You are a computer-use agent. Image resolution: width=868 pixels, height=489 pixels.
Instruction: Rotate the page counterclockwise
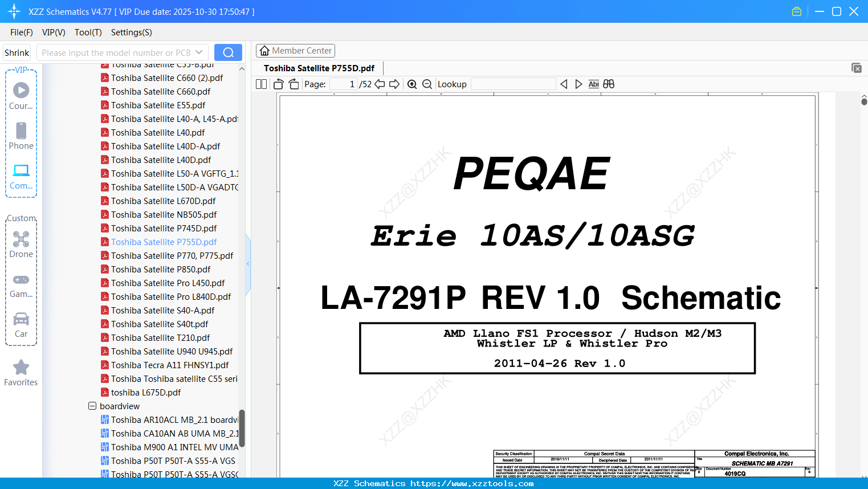click(x=279, y=84)
